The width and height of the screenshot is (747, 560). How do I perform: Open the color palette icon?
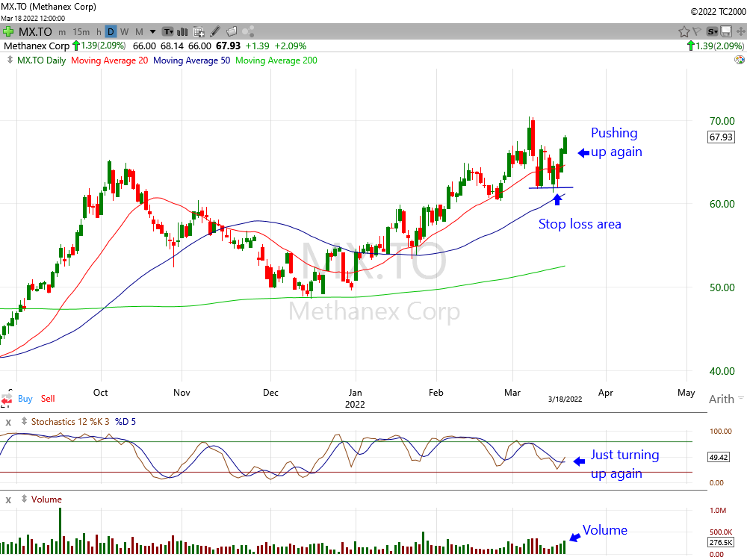pos(739,60)
